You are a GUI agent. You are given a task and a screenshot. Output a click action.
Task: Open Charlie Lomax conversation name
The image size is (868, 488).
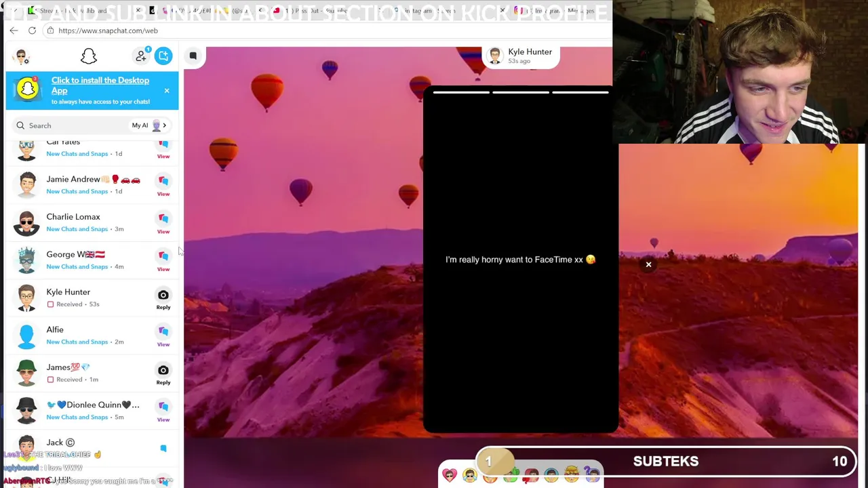[73, 217]
